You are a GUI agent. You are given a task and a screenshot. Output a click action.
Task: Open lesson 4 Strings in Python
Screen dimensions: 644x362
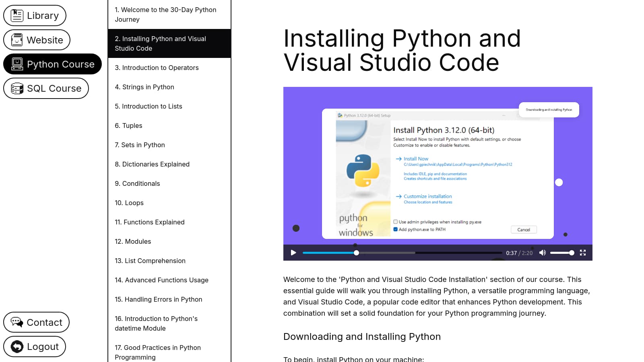pos(169,87)
